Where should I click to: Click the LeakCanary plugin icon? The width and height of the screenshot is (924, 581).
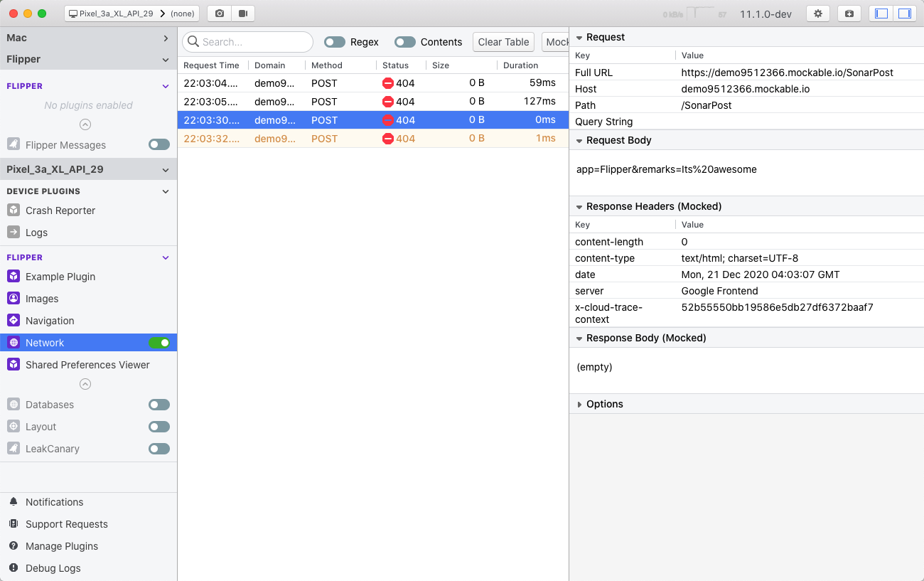point(13,449)
